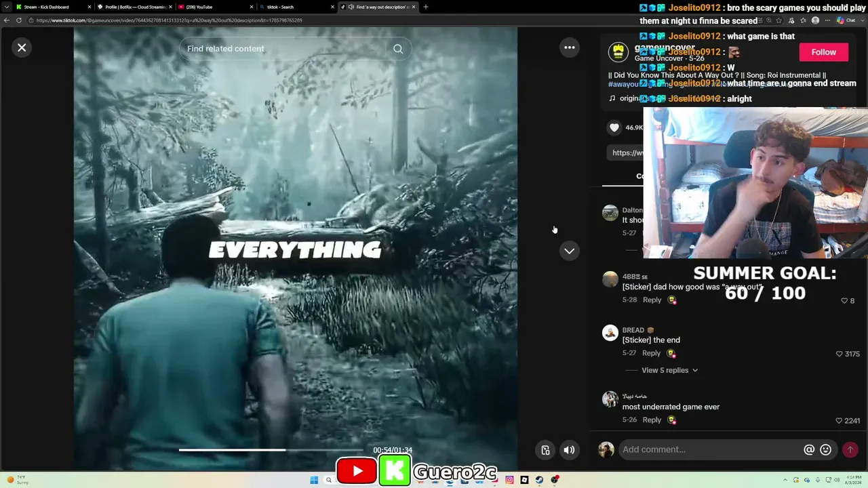
Task: Select the 'Find a way out description' tab
Action: [x=377, y=7]
